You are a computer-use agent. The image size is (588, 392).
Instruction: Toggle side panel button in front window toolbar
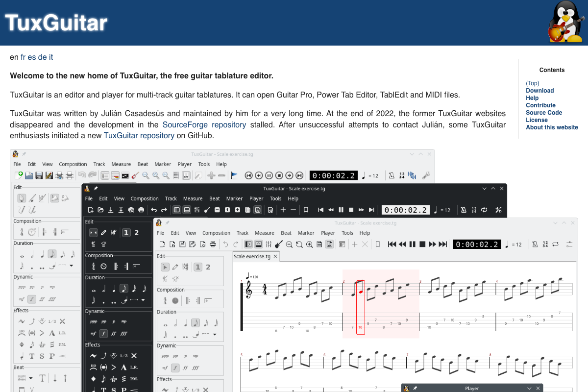point(248,244)
